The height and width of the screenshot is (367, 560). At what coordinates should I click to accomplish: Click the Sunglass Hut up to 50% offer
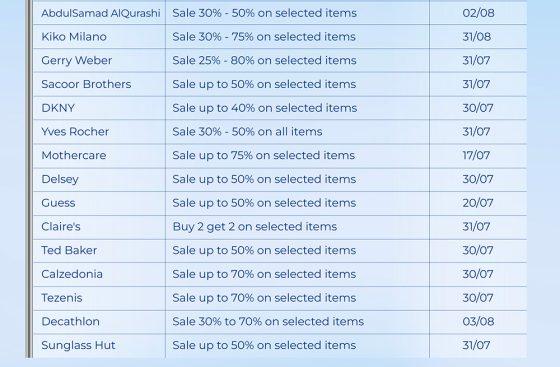coord(264,345)
